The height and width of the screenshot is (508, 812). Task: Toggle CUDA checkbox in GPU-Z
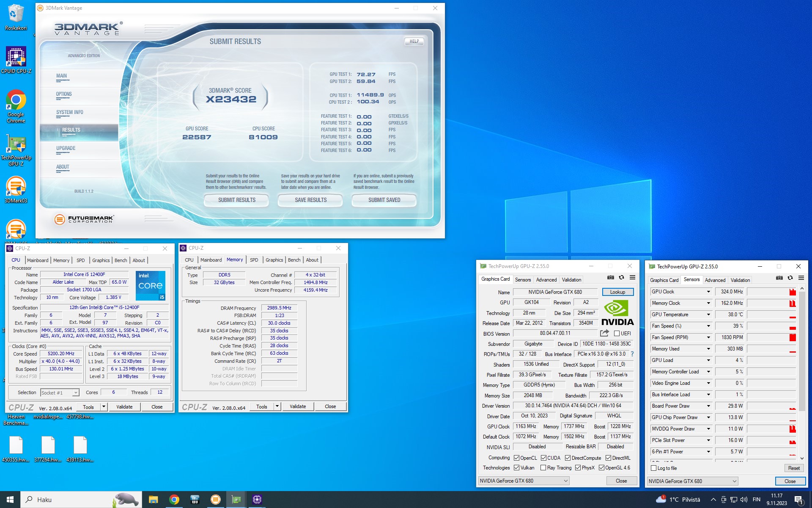[543, 458]
